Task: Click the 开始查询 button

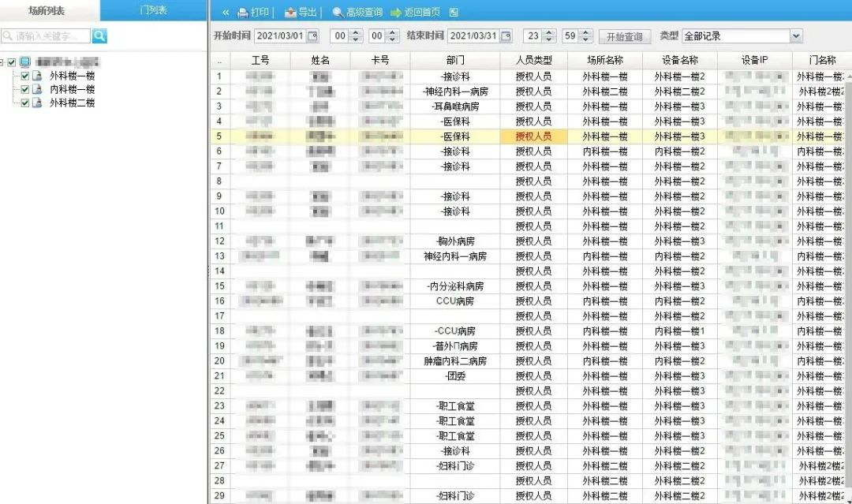Action: tap(625, 37)
